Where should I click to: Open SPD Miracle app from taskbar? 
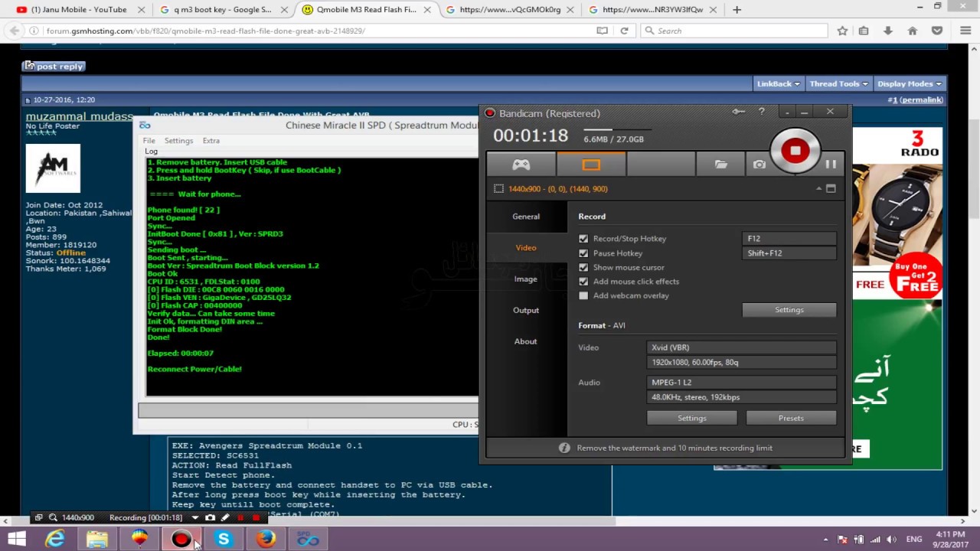308,540
